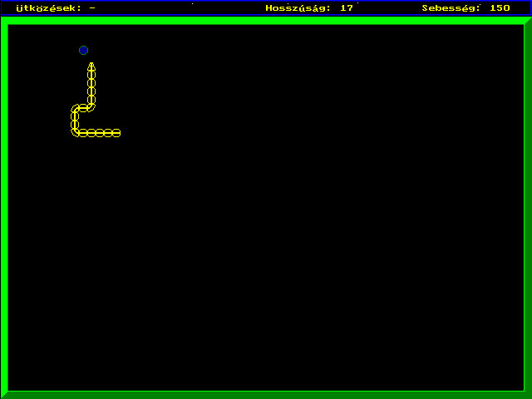Image resolution: width=532 pixels, height=399 pixels.
Task: Click the dash after Ütközések
Action: (x=91, y=7)
